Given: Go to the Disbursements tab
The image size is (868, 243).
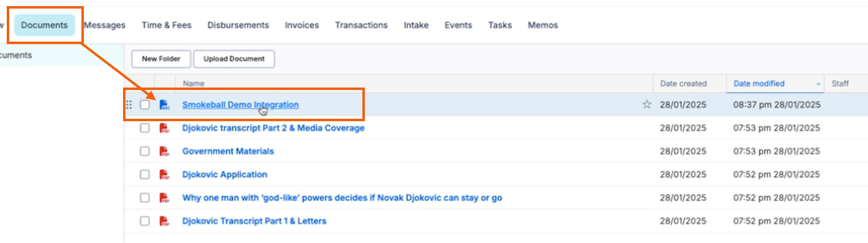Looking at the screenshot, I should click(238, 25).
